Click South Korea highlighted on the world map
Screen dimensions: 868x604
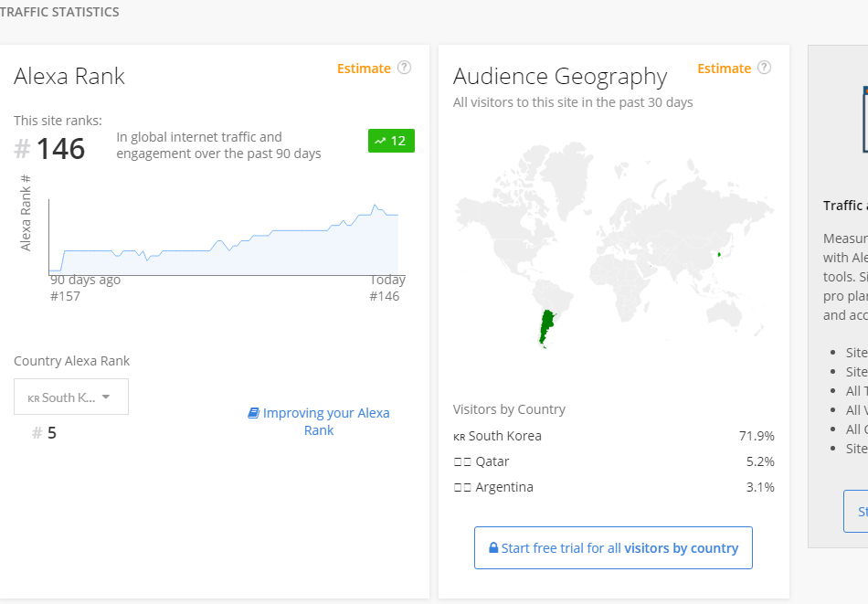(719, 254)
